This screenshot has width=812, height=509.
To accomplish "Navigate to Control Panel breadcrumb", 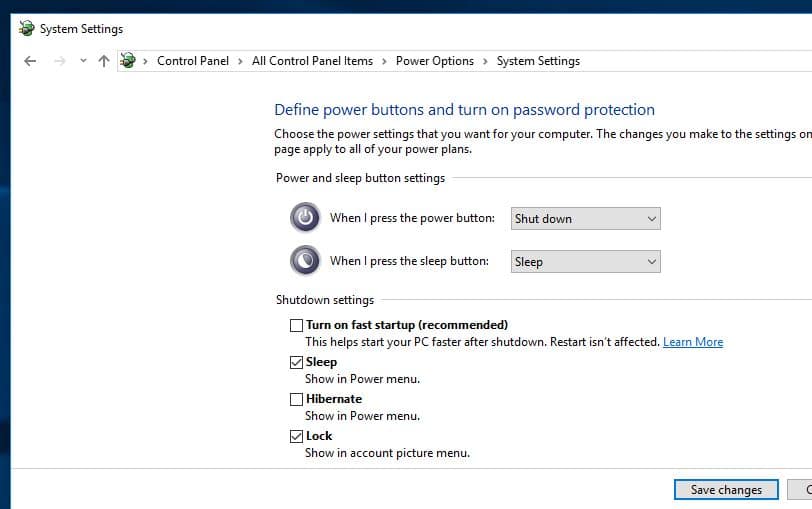I will (x=193, y=61).
